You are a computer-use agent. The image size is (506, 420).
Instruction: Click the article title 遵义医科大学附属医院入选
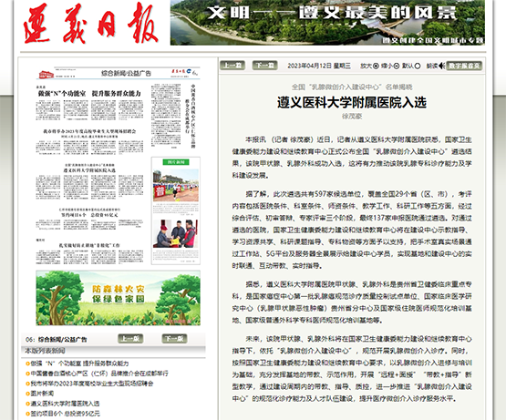pos(352,103)
